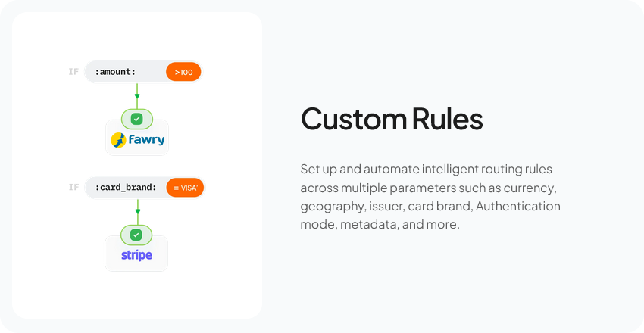Select the Stripe logo card
Viewport: 644px width, 333px height.
coord(136,255)
